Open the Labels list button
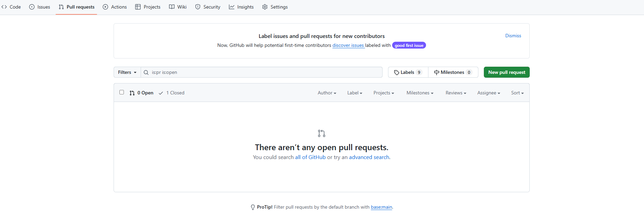Viewport: 644px width, 223px height. (x=408, y=72)
